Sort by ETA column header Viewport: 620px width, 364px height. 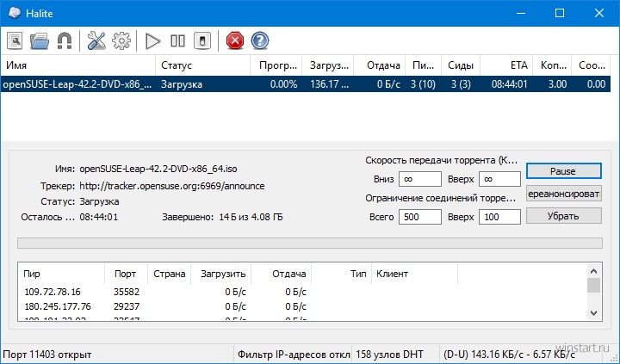[506, 65]
